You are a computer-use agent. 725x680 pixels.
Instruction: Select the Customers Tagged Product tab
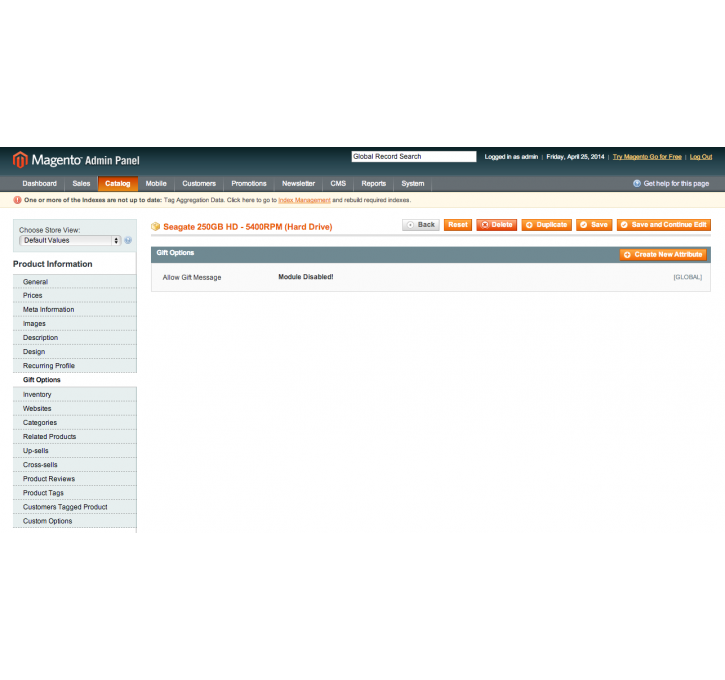pos(75,507)
